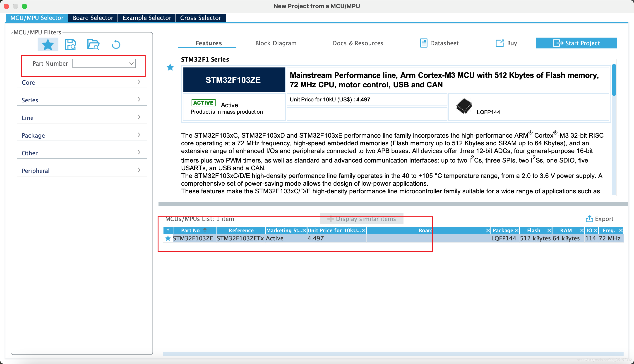Screen dimensions: 634x364
Task: Click the LQFP144 chip package icon
Action: click(464, 106)
